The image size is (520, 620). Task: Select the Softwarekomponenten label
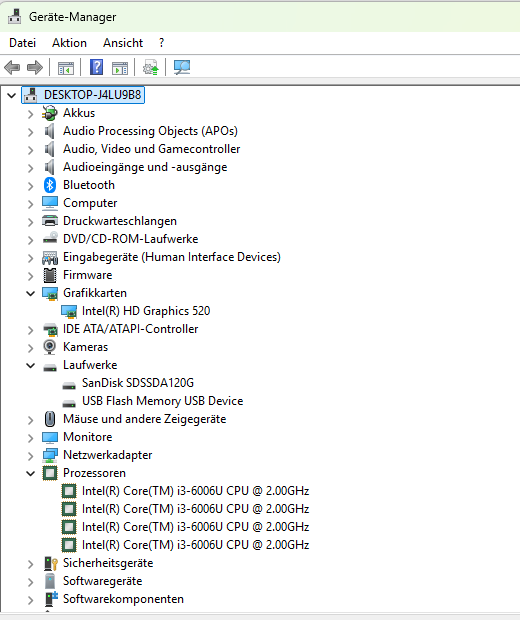(x=123, y=599)
